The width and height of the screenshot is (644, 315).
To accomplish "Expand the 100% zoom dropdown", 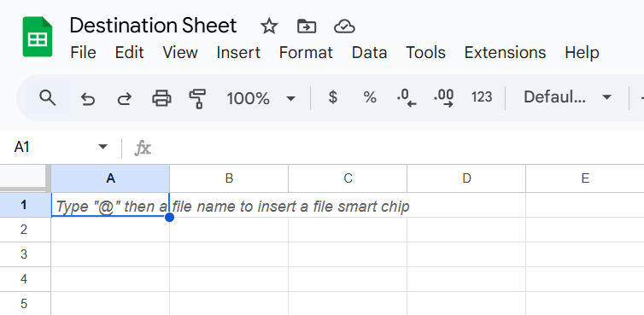I will point(261,98).
